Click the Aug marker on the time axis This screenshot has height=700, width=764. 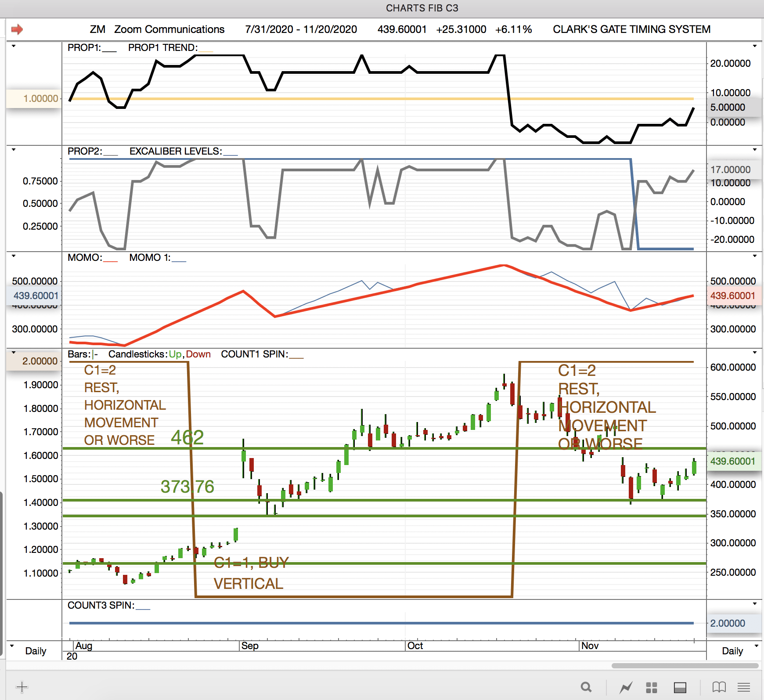84,646
